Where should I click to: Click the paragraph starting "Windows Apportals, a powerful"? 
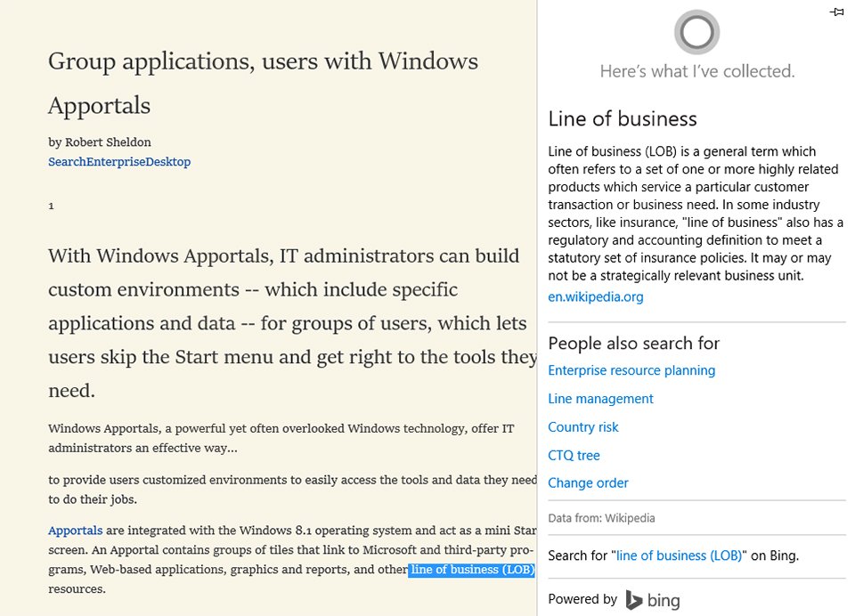click(x=281, y=438)
